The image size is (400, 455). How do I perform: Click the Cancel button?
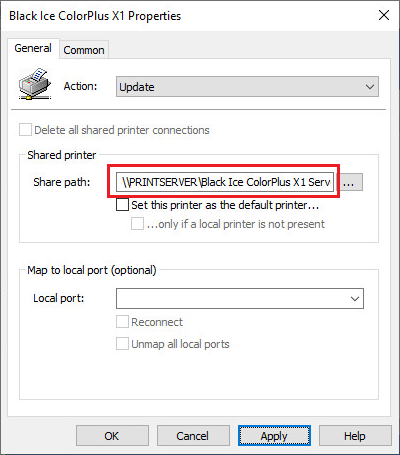coord(193,436)
